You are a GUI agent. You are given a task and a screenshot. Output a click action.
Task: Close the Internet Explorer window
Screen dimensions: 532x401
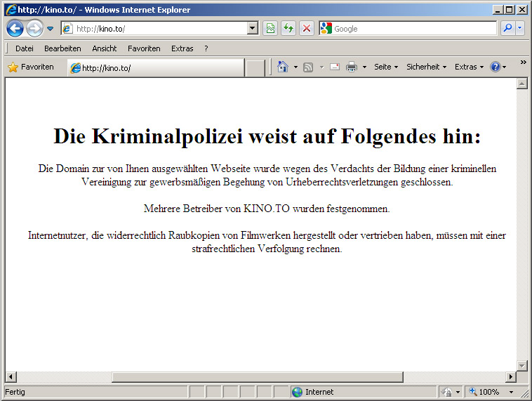(x=521, y=10)
